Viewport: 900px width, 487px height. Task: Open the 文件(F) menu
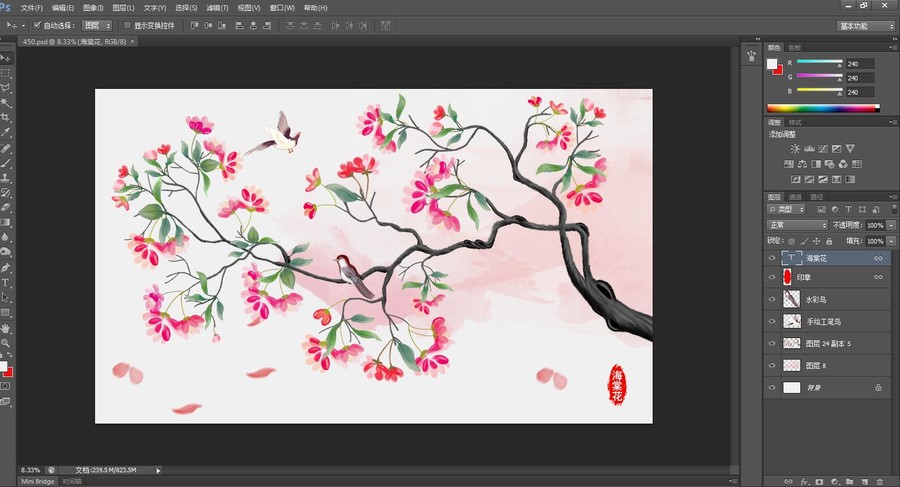tap(32, 8)
